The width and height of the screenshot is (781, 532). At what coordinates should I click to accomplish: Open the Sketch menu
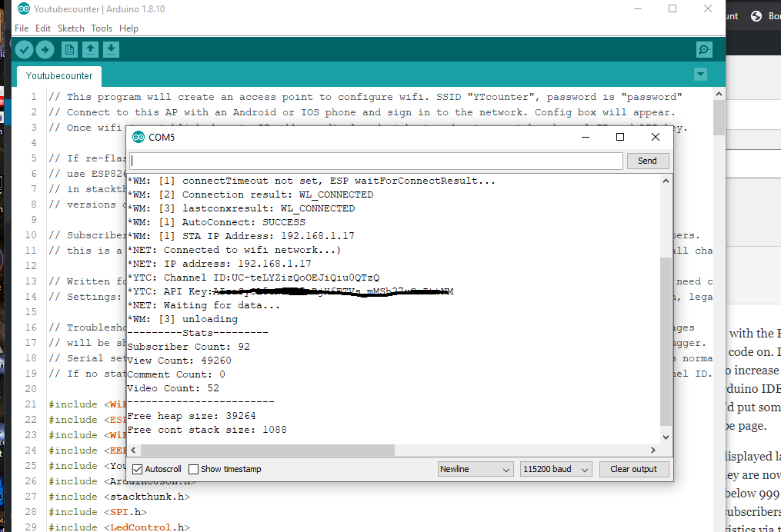(x=71, y=28)
